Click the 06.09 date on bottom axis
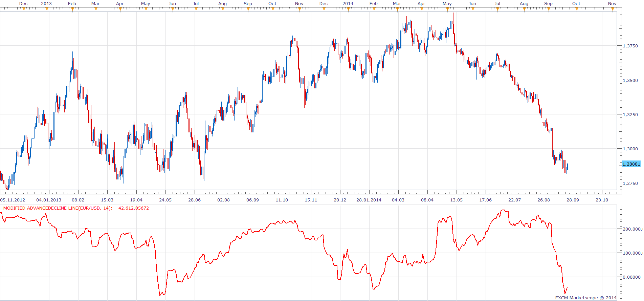The width and height of the screenshot is (644, 301). click(253, 200)
